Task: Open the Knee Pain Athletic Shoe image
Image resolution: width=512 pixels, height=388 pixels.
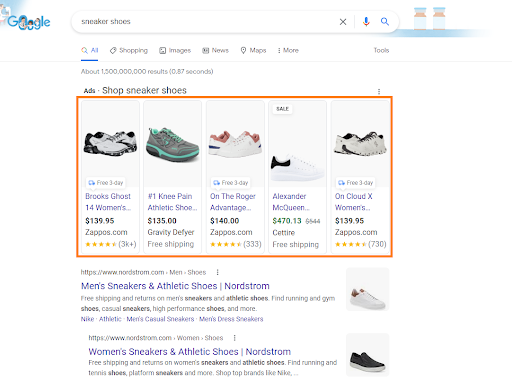Action: [173, 144]
